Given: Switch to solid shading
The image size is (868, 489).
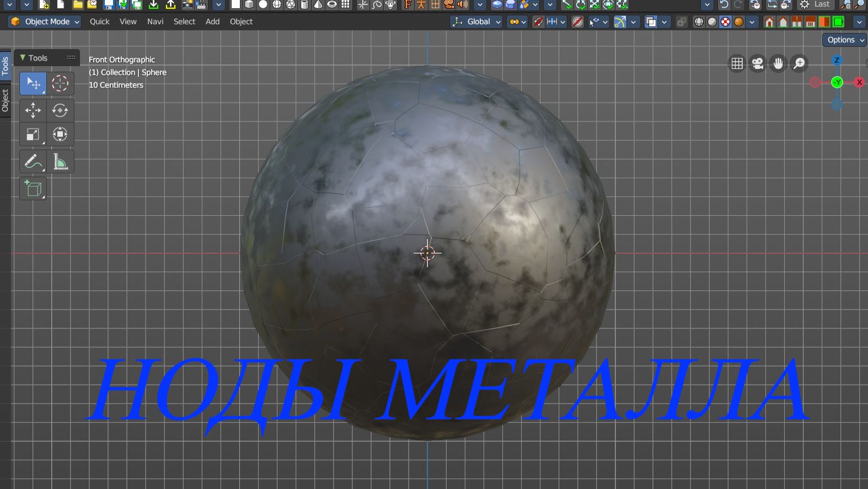Looking at the screenshot, I should (712, 22).
